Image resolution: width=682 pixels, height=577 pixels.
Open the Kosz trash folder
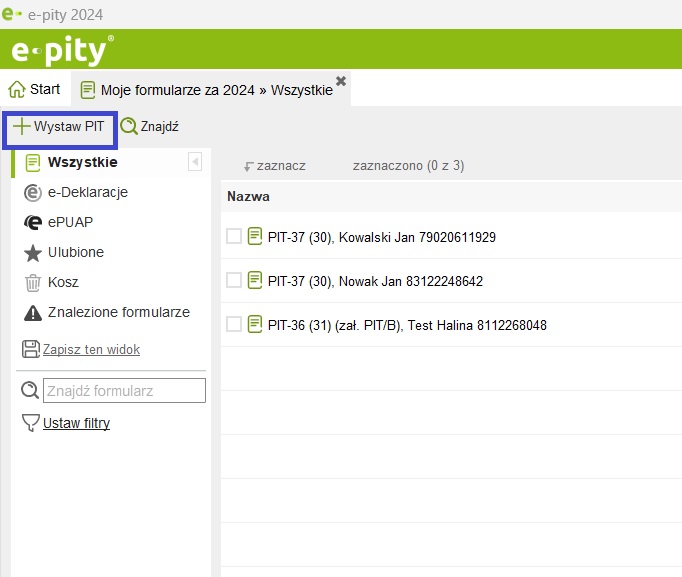click(x=62, y=282)
